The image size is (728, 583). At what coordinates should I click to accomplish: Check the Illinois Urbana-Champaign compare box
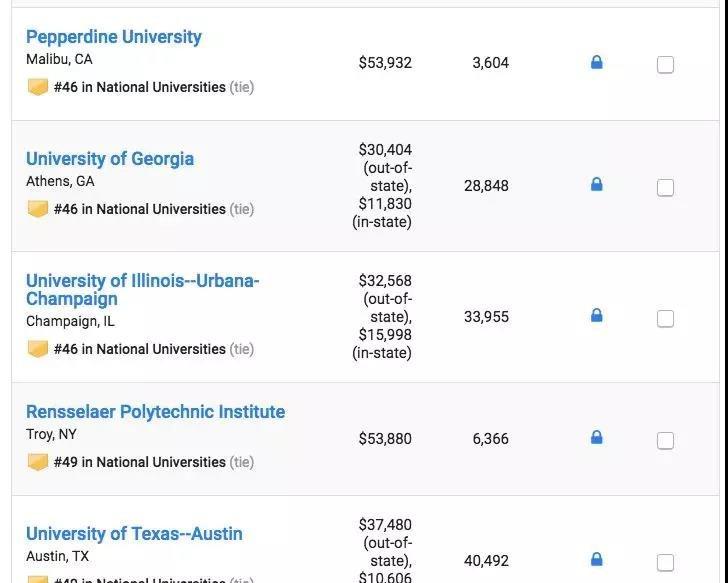pos(665,319)
